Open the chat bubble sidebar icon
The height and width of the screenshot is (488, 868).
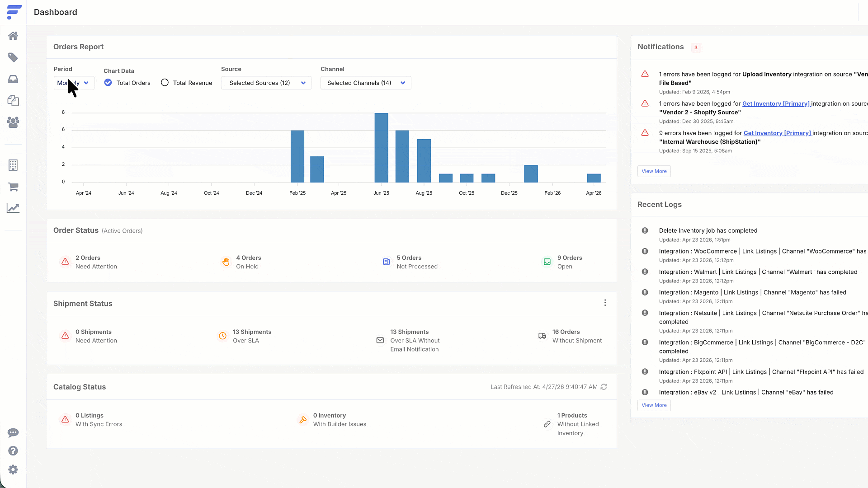click(13, 433)
